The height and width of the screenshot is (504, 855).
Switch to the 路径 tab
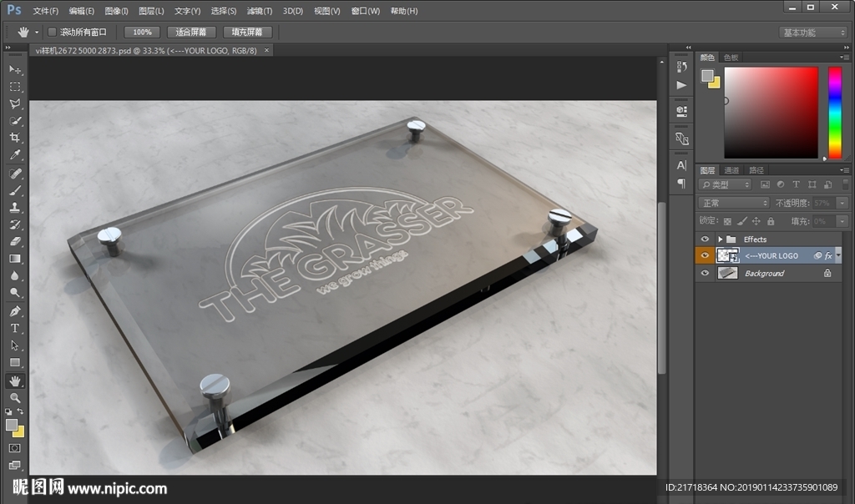coord(756,170)
